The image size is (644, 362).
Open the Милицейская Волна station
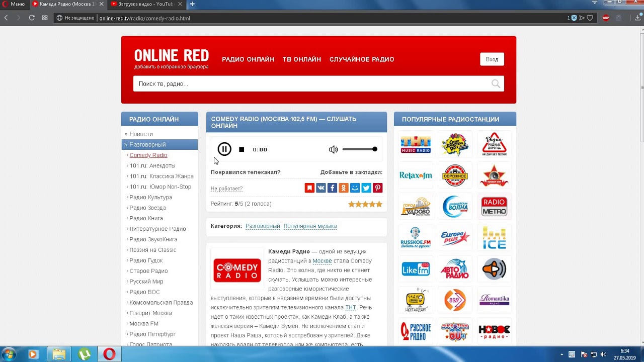[455, 207]
